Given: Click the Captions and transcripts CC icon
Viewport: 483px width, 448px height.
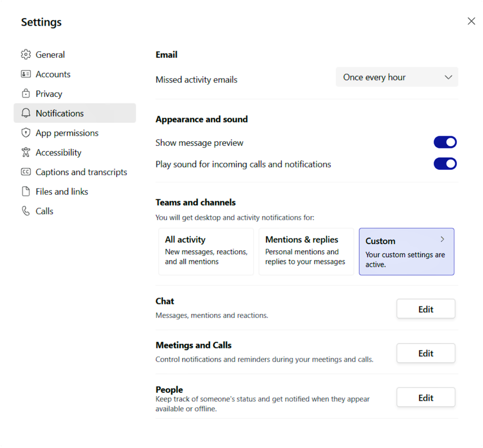Looking at the screenshot, I should click(x=26, y=172).
